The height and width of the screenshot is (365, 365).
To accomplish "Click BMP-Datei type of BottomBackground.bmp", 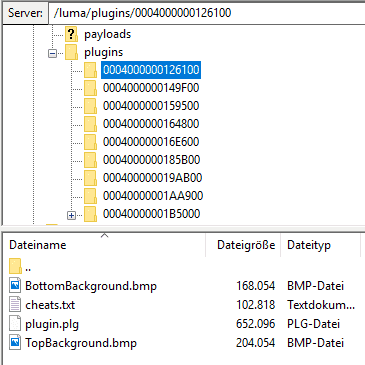I will pyautogui.click(x=315, y=286).
